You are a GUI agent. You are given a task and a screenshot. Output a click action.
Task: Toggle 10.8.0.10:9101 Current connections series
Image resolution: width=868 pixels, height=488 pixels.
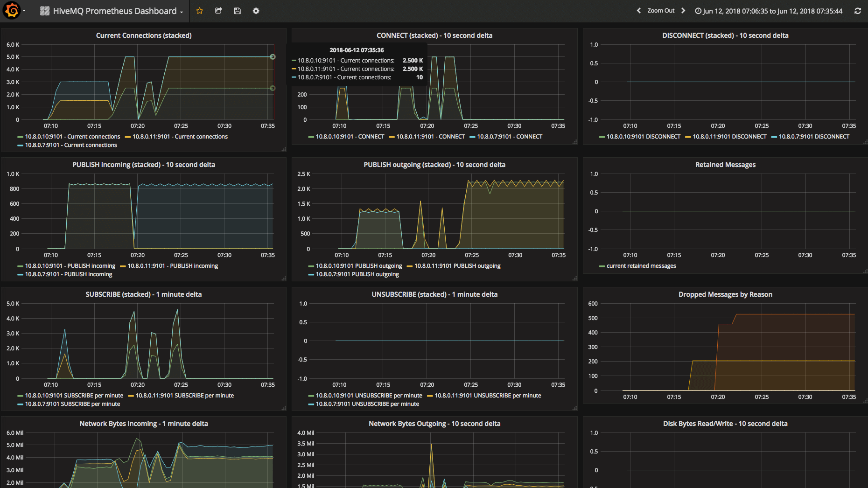(72, 137)
